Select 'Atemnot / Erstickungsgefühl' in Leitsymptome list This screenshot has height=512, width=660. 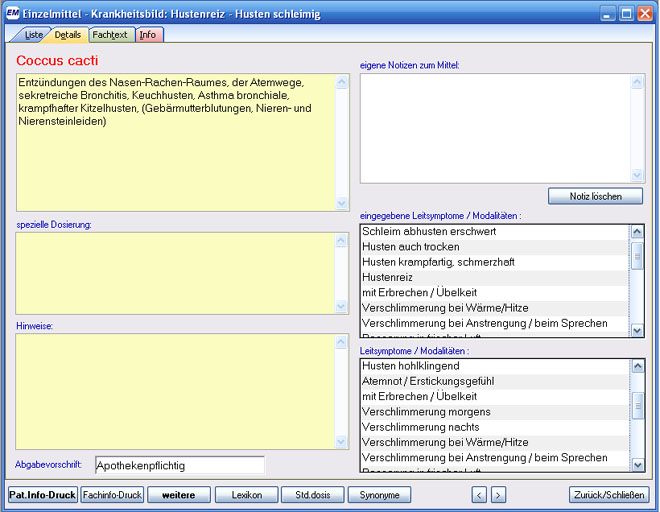coord(428,381)
